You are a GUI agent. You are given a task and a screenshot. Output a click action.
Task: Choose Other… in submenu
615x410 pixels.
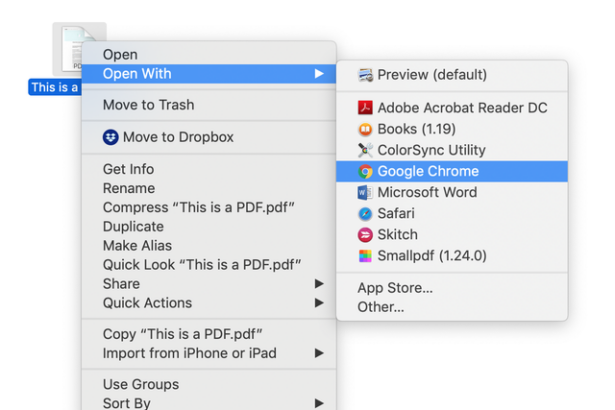point(452,307)
